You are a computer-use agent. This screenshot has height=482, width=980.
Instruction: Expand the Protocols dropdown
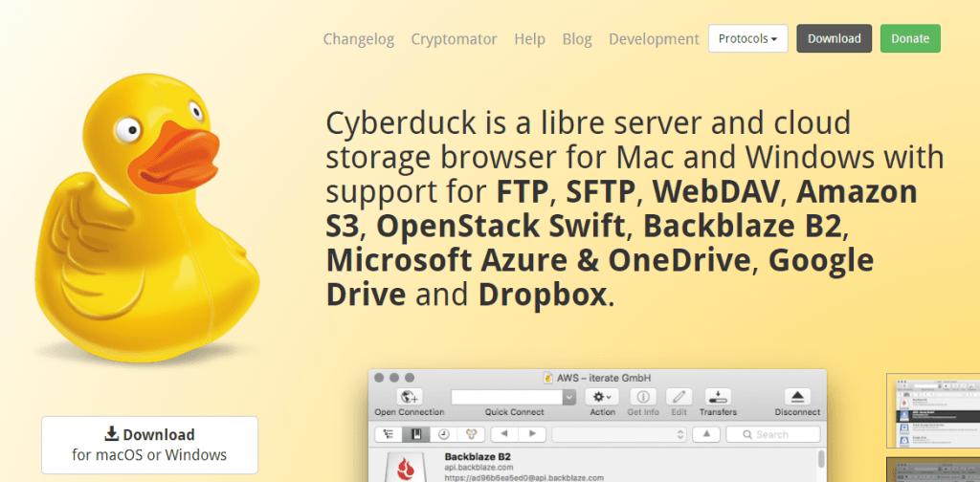[x=748, y=38]
